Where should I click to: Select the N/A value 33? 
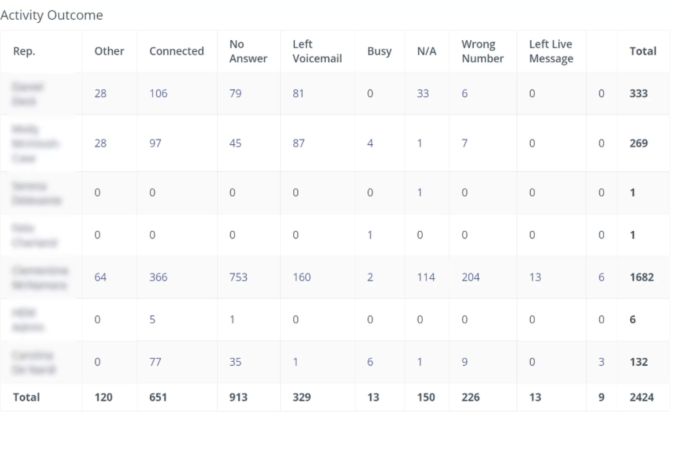[423, 93]
